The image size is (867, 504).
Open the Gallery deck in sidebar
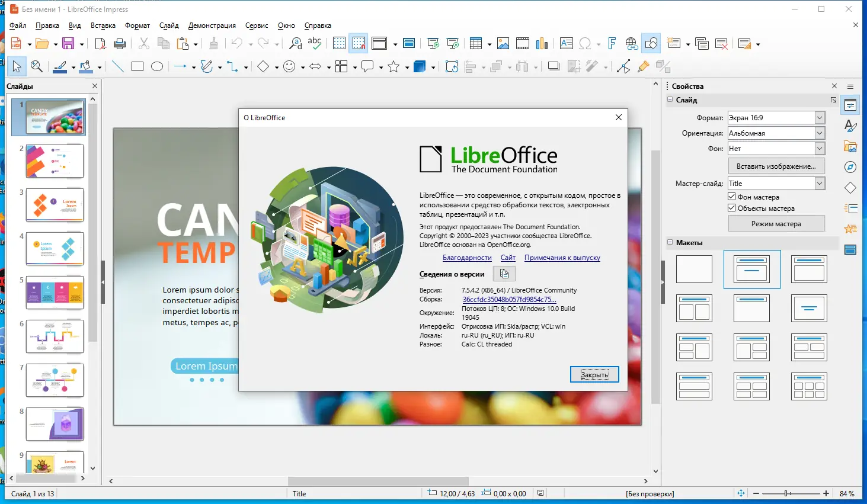point(850,147)
